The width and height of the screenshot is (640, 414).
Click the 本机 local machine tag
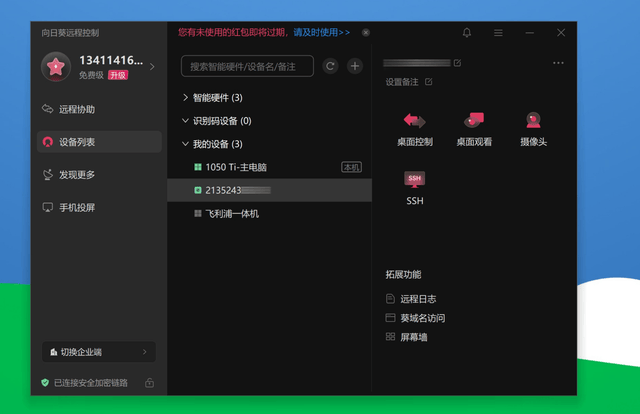[x=351, y=167]
